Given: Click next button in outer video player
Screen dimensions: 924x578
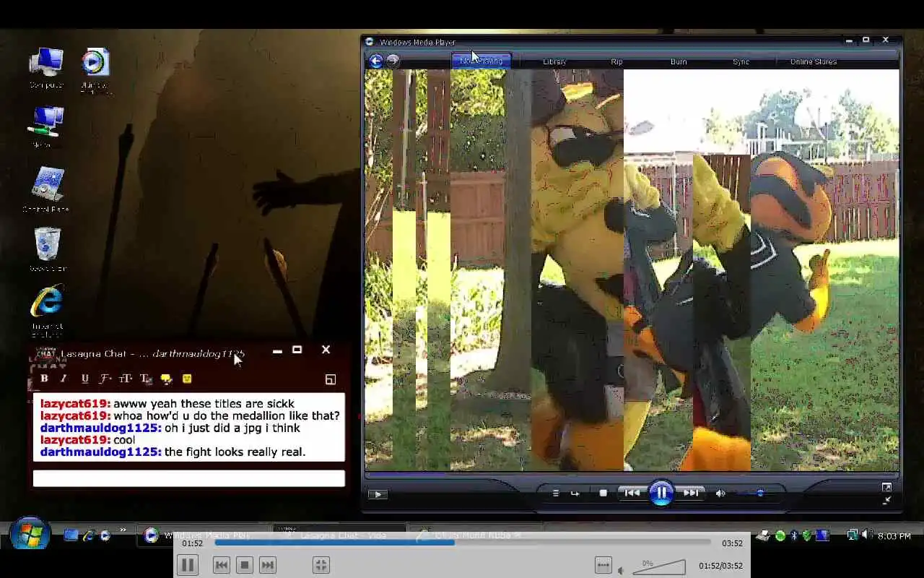Looking at the screenshot, I should coord(268,565).
